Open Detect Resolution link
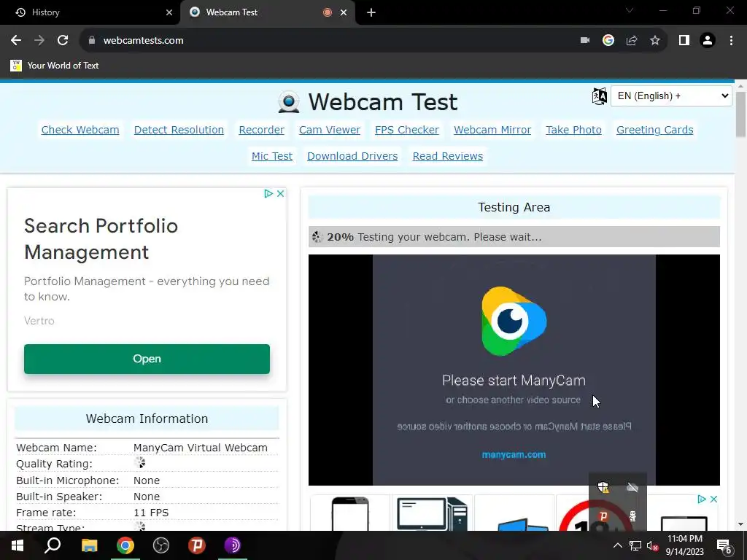This screenshot has height=560, width=747. click(x=179, y=130)
